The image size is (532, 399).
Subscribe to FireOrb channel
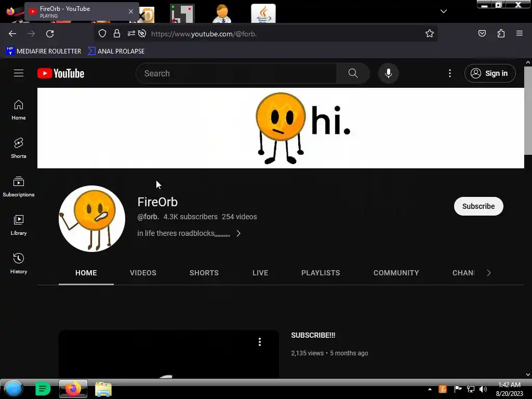point(478,206)
